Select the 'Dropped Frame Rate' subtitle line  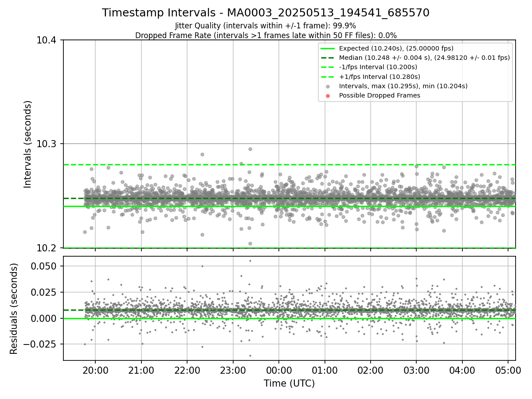(266, 35)
